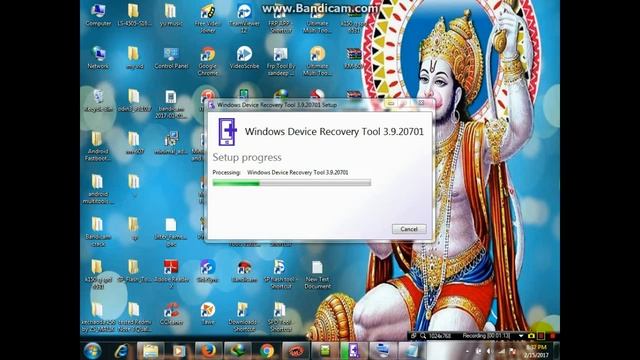Click the Windows Device Recovery Tool logo
This screenshot has width=640, height=360.
click(x=227, y=131)
